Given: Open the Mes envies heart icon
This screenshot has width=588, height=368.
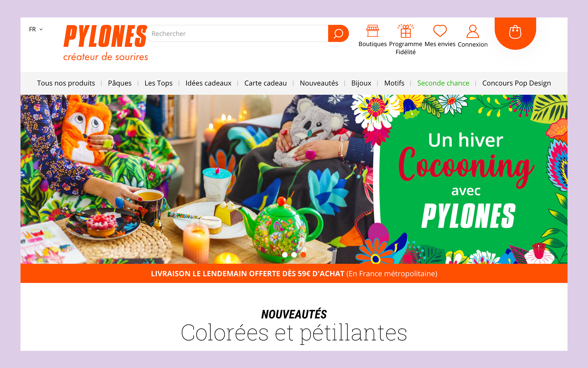Looking at the screenshot, I should pyautogui.click(x=440, y=31).
